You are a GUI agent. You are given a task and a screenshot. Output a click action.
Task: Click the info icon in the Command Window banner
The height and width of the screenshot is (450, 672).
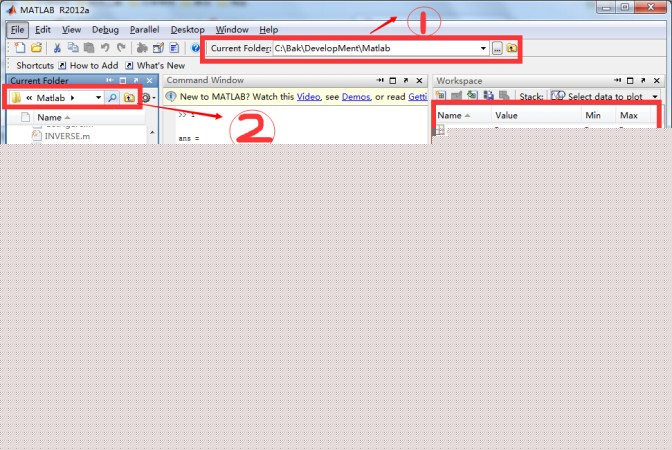click(x=171, y=97)
